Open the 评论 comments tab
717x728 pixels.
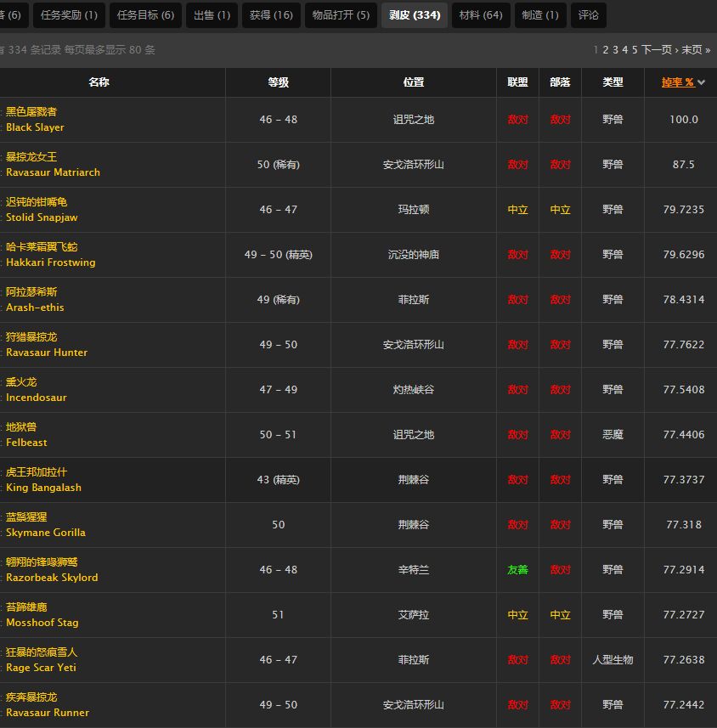pyautogui.click(x=589, y=15)
